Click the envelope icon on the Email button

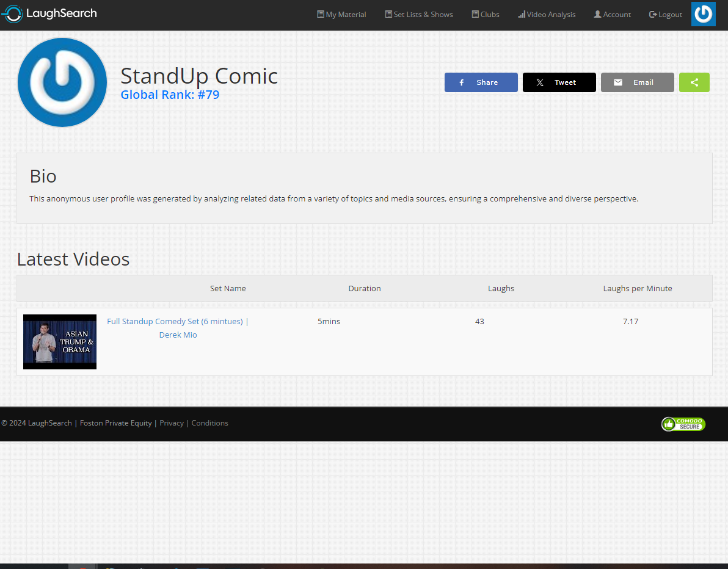[618, 82]
